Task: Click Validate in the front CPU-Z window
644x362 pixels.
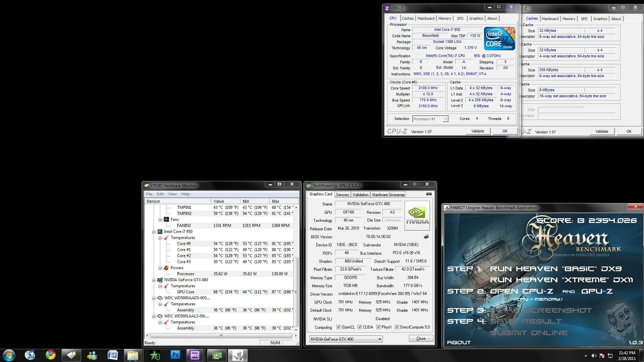Action: 478,131
